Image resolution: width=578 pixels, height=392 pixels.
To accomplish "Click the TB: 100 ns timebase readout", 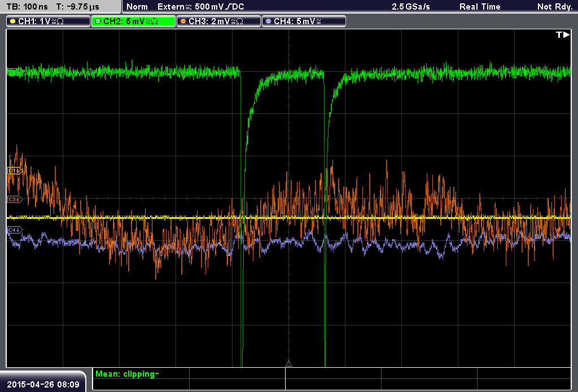I will 27,7.
